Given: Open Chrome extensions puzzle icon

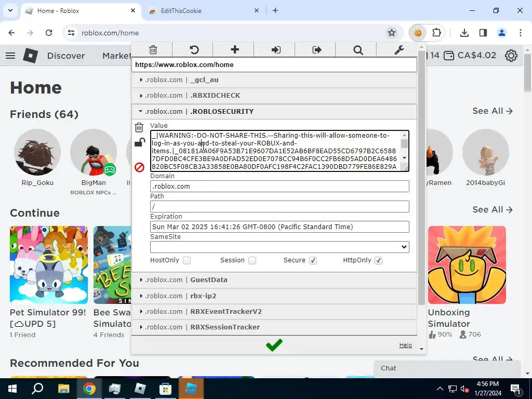Looking at the screenshot, I should coord(436,33).
